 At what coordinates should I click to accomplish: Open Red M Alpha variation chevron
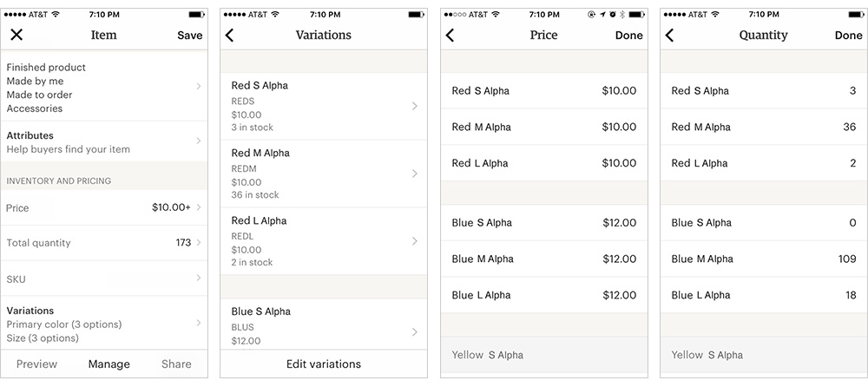(415, 174)
